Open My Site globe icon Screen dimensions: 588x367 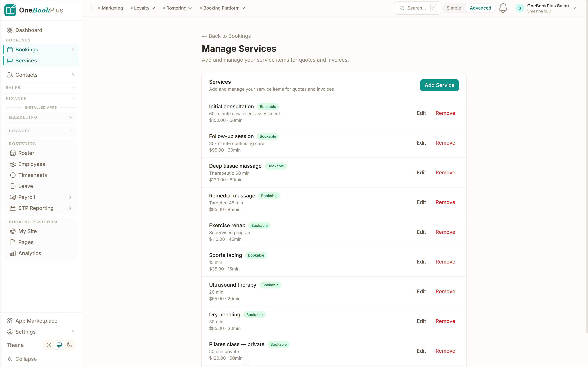coord(13,231)
